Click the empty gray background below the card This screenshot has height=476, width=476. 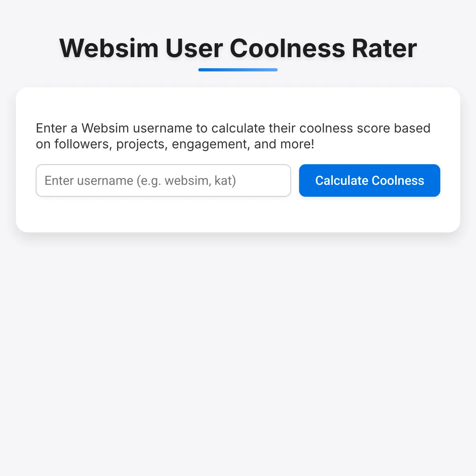[238, 353]
